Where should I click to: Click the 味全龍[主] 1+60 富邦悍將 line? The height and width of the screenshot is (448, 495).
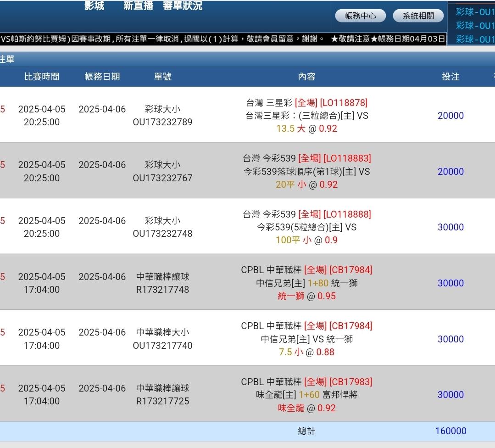tap(306, 395)
